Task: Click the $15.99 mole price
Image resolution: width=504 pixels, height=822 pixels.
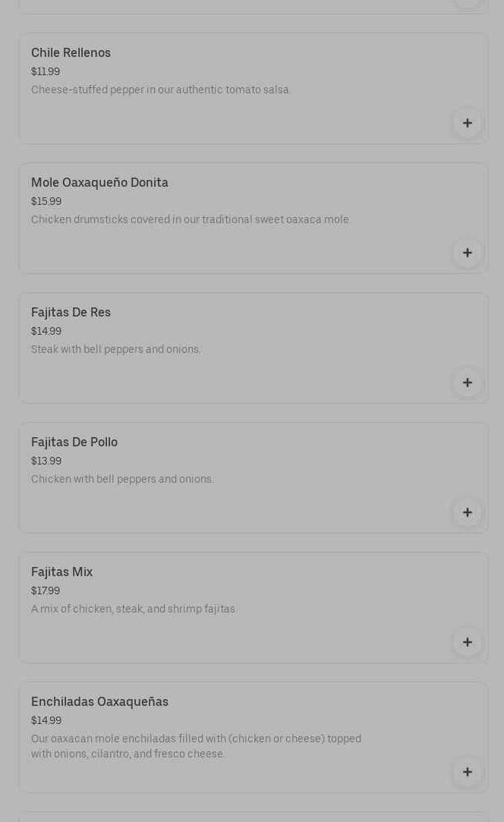Action: (46, 202)
